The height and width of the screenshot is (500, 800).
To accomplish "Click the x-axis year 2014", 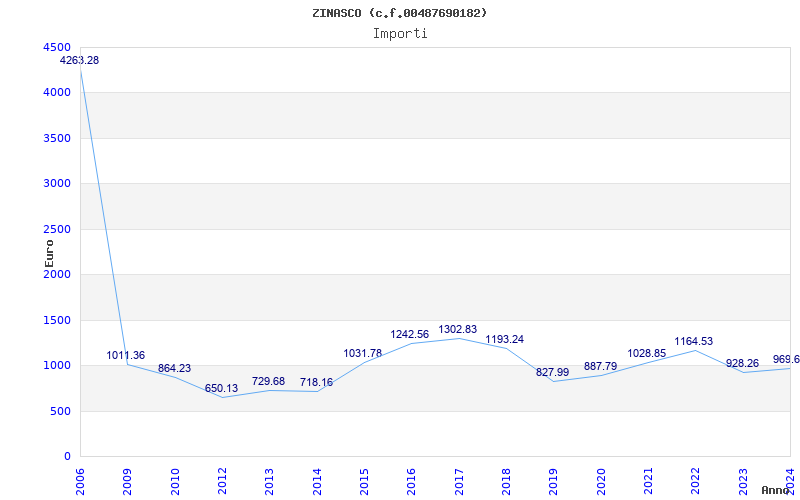I will (317, 481).
